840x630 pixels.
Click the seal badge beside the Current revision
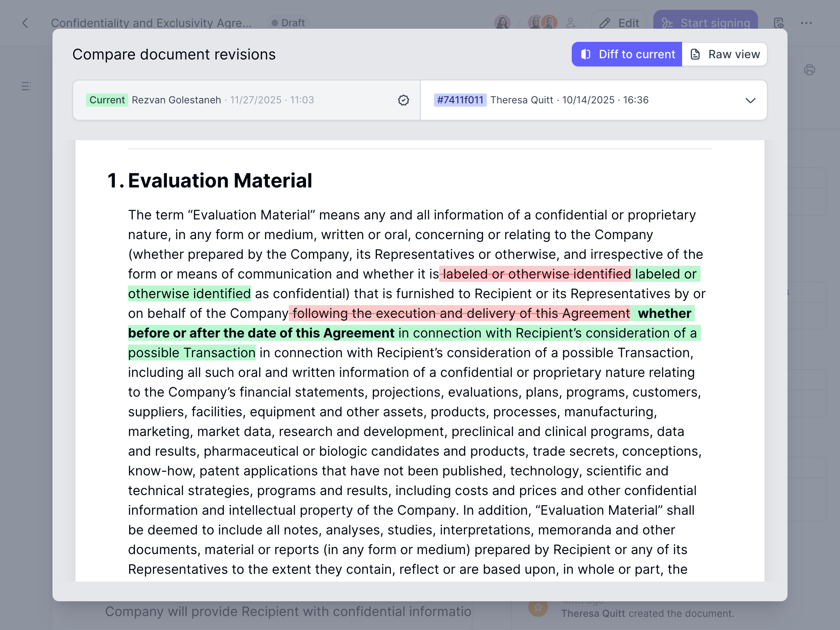click(403, 100)
